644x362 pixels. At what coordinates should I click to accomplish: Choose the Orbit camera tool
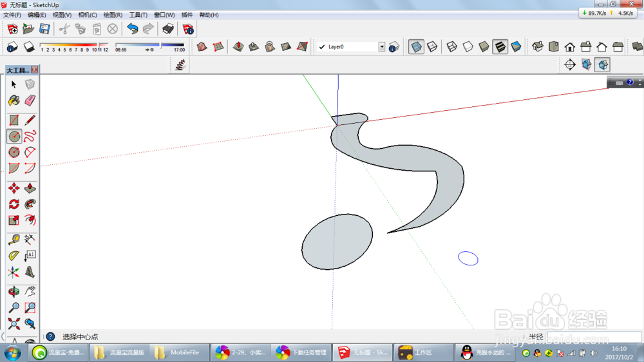pos(14,292)
